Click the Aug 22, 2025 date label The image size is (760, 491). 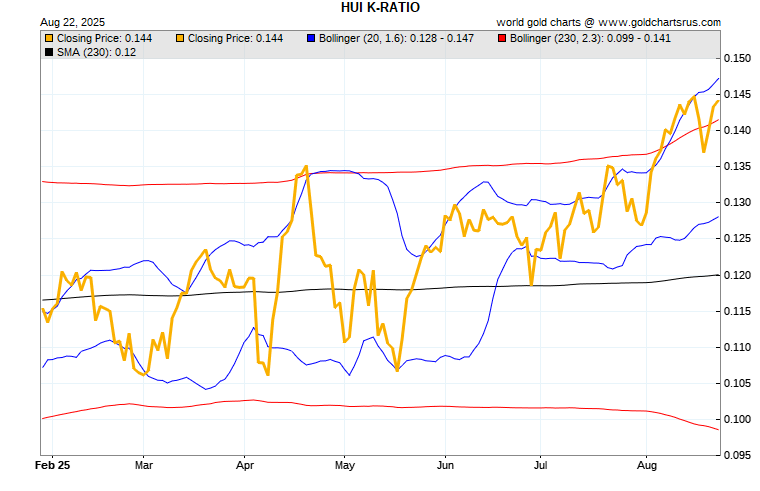click(x=72, y=21)
